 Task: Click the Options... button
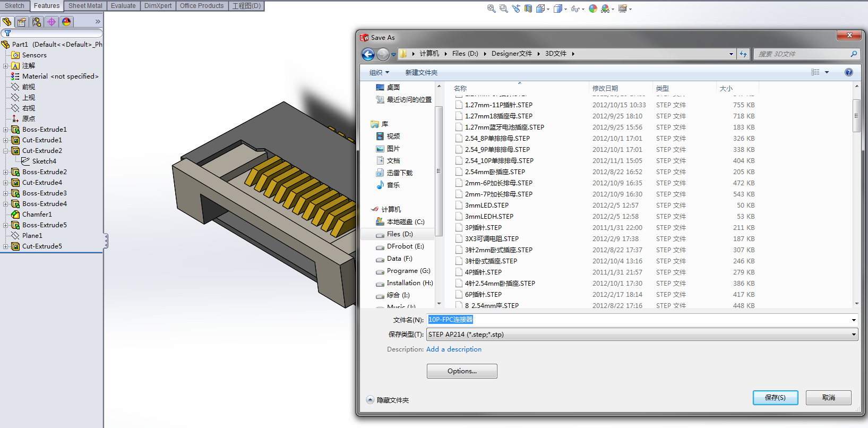tap(462, 371)
